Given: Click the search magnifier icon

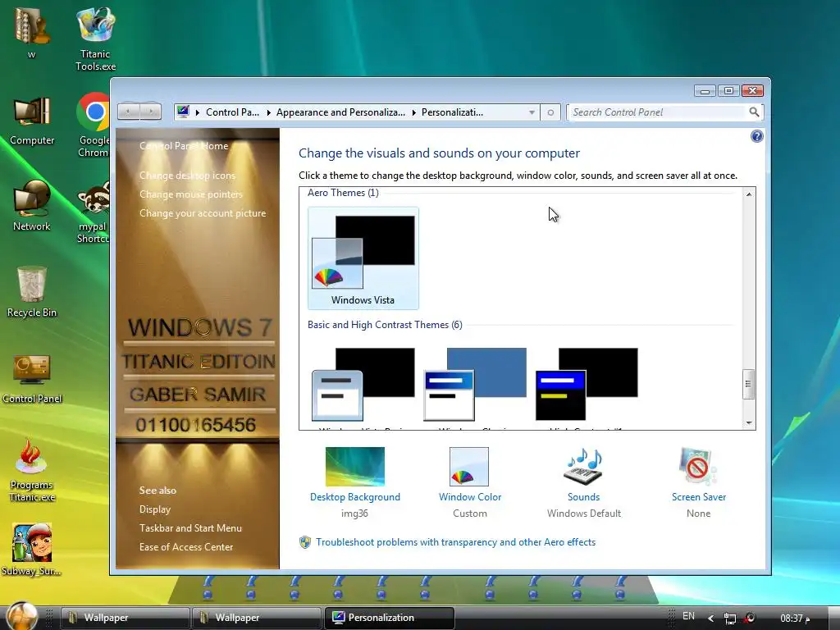Looking at the screenshot, I should point(754,112).
